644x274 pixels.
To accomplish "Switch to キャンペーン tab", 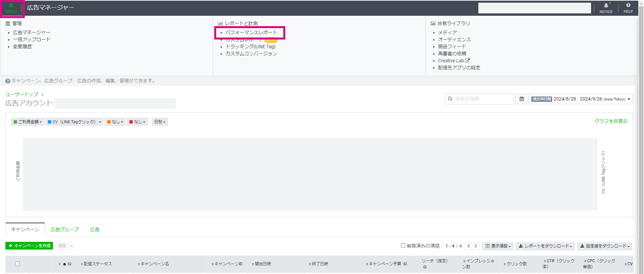I will (25, 229).
